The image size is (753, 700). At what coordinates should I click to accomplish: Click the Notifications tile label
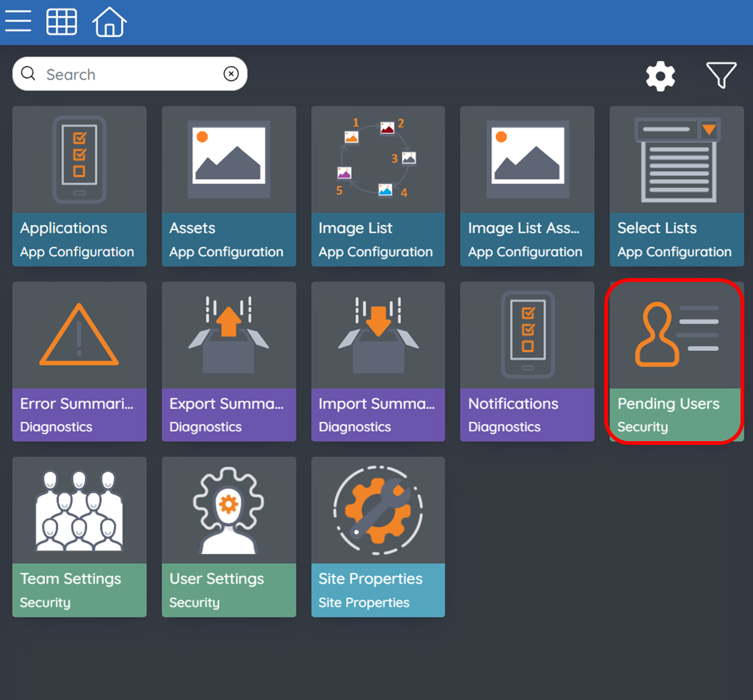(513, 404)
